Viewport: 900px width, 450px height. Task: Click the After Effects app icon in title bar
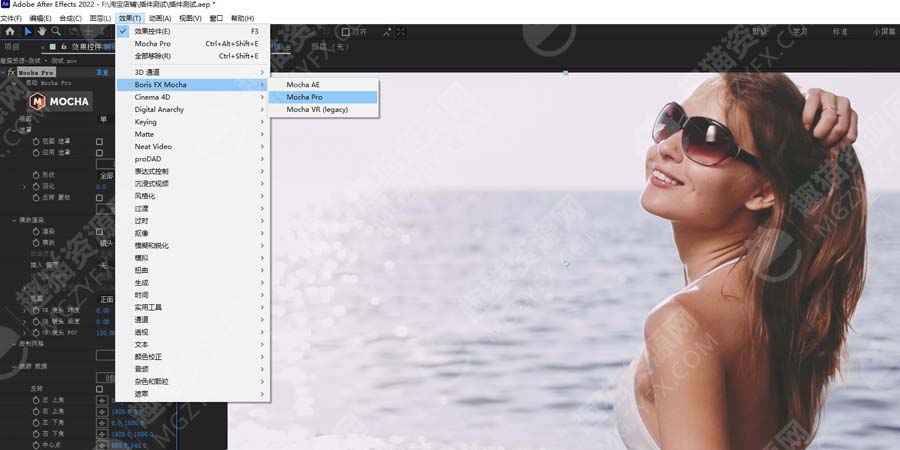(x=5, y=5)
